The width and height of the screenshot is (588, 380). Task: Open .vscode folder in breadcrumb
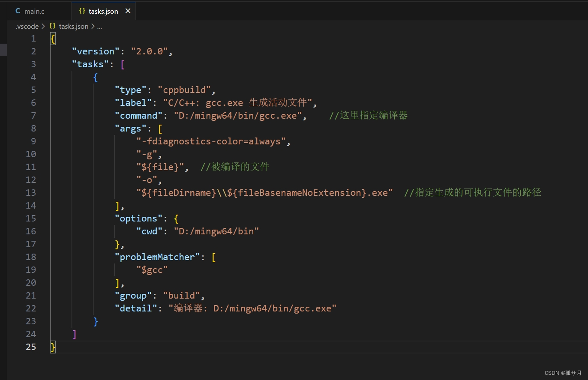click(x=27, y=27)
